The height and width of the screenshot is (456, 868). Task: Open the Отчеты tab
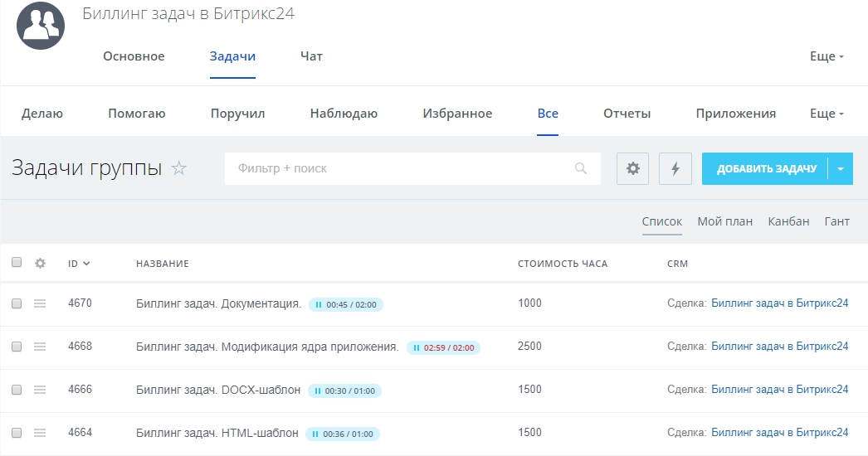627,114
